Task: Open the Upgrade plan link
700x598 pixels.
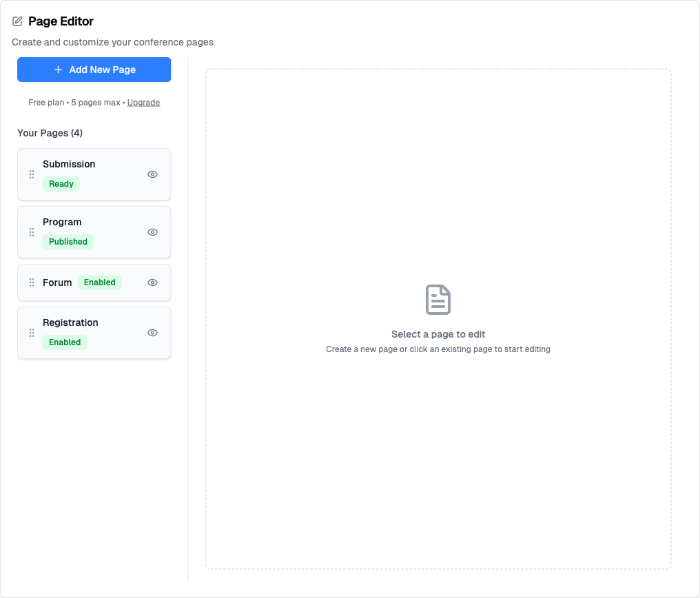Action: click(x=143, y=103)
